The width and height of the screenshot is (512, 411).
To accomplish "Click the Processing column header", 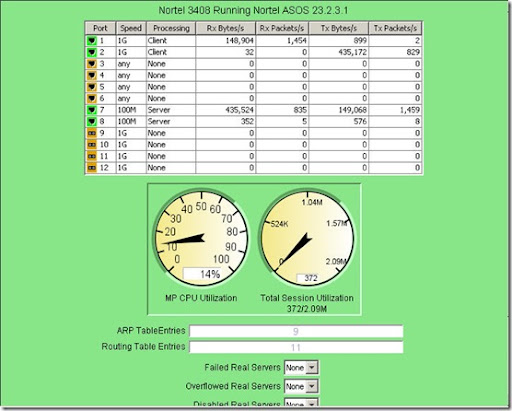I will (171, 28).
